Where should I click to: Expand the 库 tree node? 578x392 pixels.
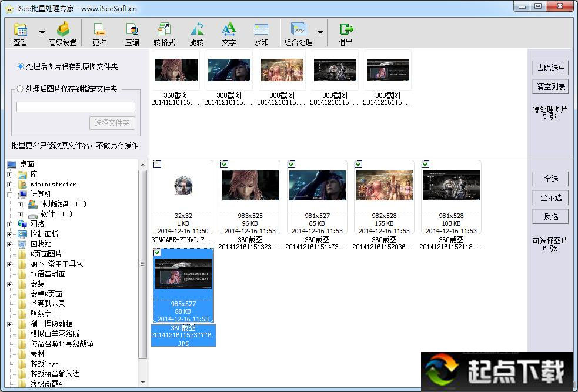click(10, 175)
